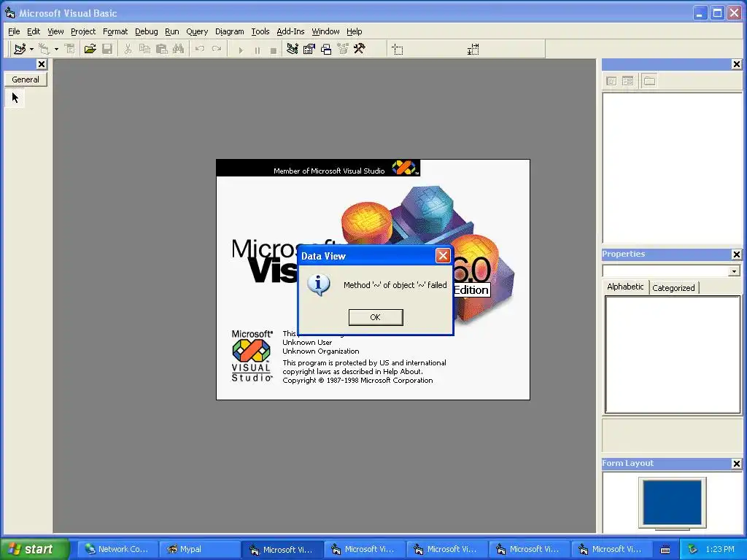Image resolution: width=747 pixels, height=560 pixels.
Task: Close the Project Explorer panel
Action: [737, 64]
